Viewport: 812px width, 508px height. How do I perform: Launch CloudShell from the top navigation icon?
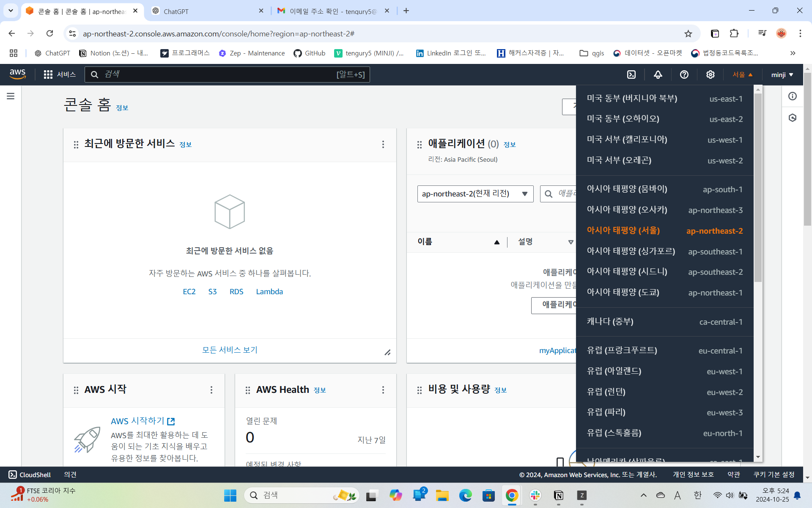(x=631, y=75)
